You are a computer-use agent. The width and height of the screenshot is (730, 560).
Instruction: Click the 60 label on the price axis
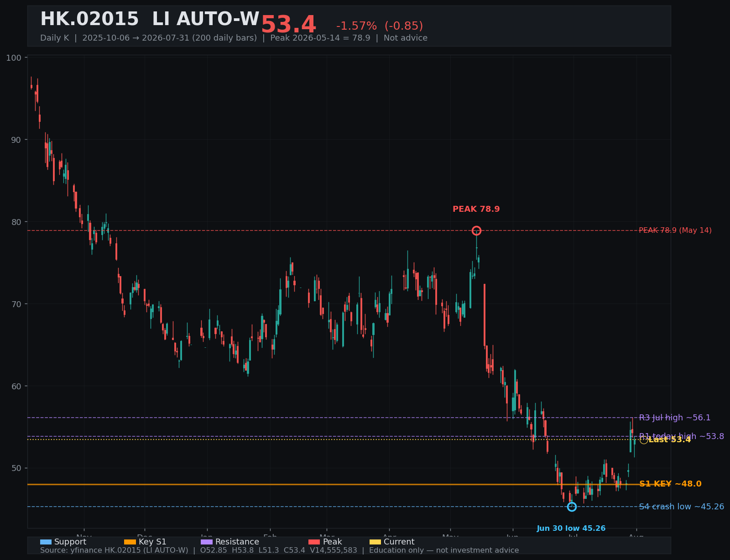pos(16,386)
